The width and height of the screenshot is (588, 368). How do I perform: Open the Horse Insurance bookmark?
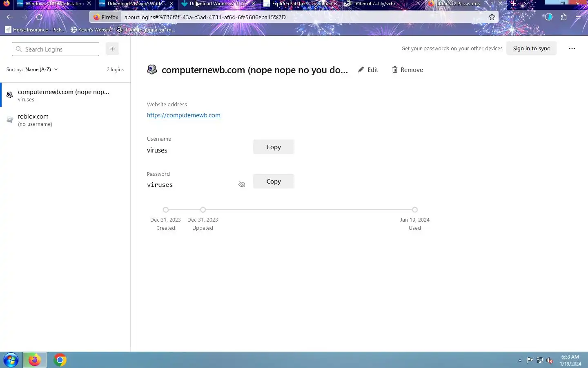[35, 30]
